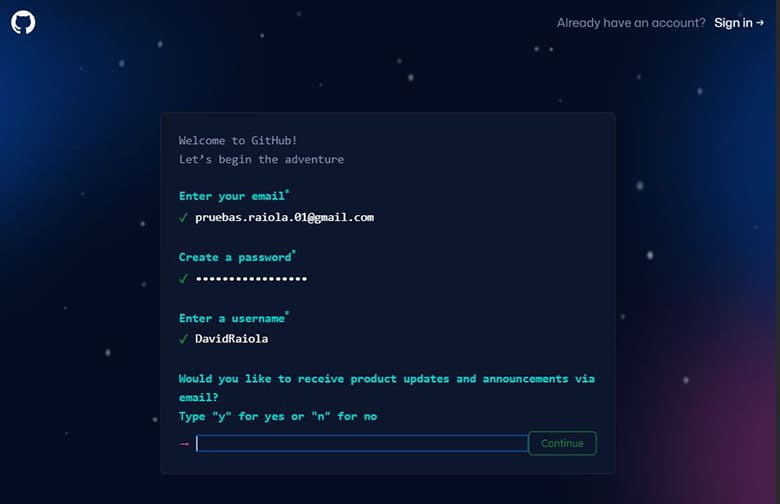Click the product updates question text
This screenshot has height=504, width=780.
point(387,388)
